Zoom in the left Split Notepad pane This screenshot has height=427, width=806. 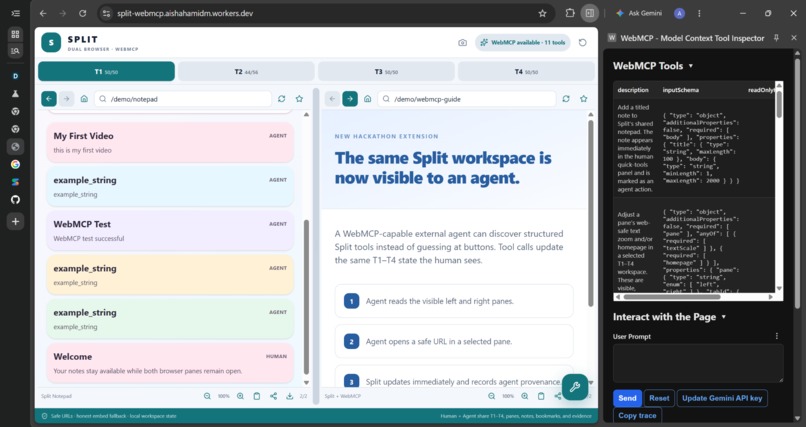coord(240,396)
